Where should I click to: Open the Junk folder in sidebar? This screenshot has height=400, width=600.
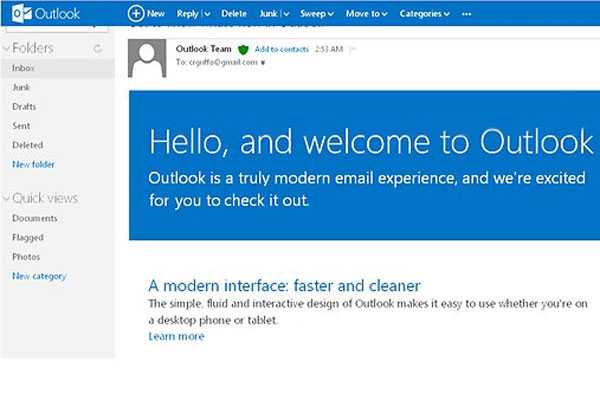coord(21,87)
